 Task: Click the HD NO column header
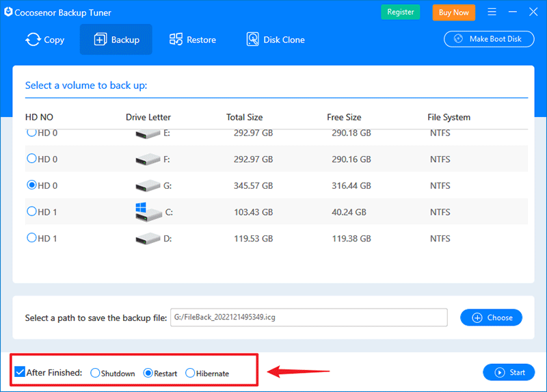click(39, 117)
